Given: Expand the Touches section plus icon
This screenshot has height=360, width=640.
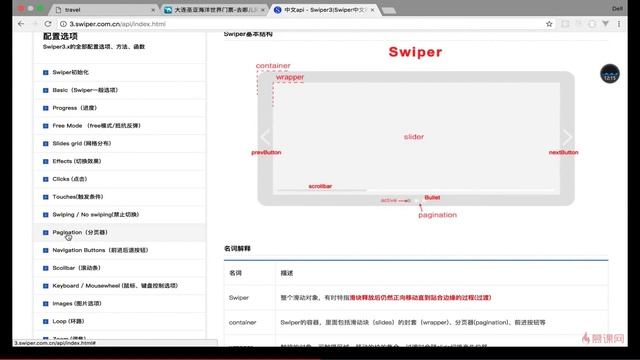Looking at the screenshot, I should pos(45,197).
